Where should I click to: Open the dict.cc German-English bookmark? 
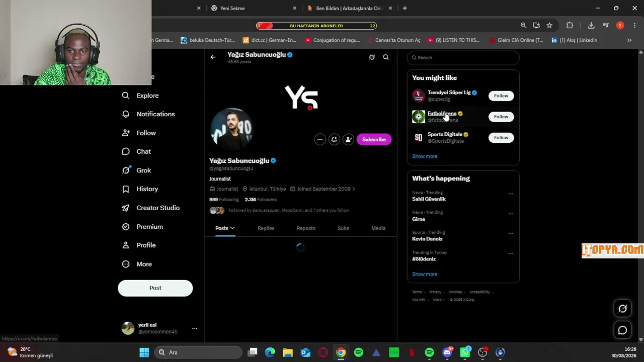tap(270, 40)
